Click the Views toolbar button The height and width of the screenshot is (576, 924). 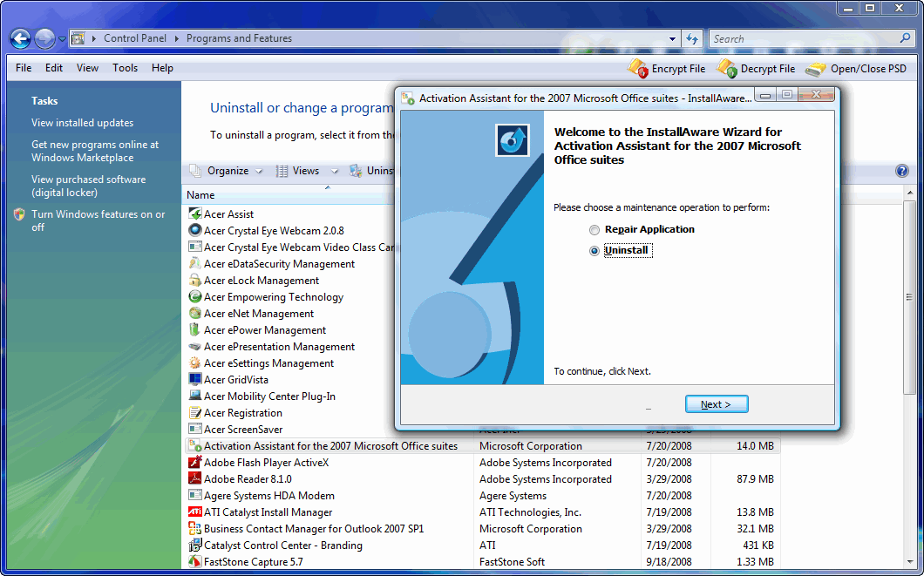pos(298,171)
